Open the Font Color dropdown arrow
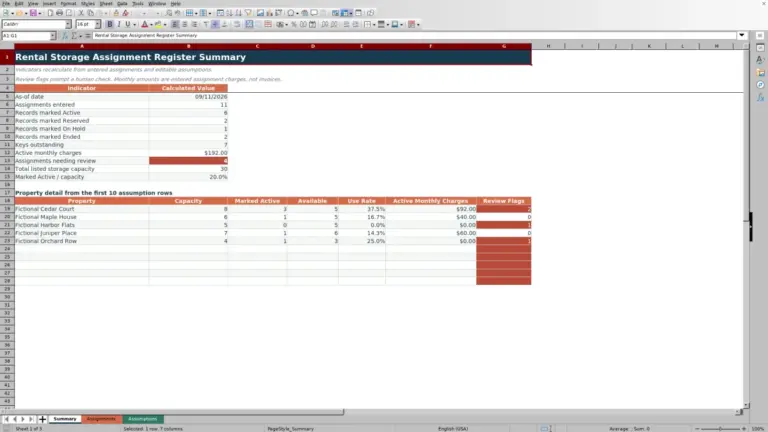768x432 pixels. click(x=151, y=24)
